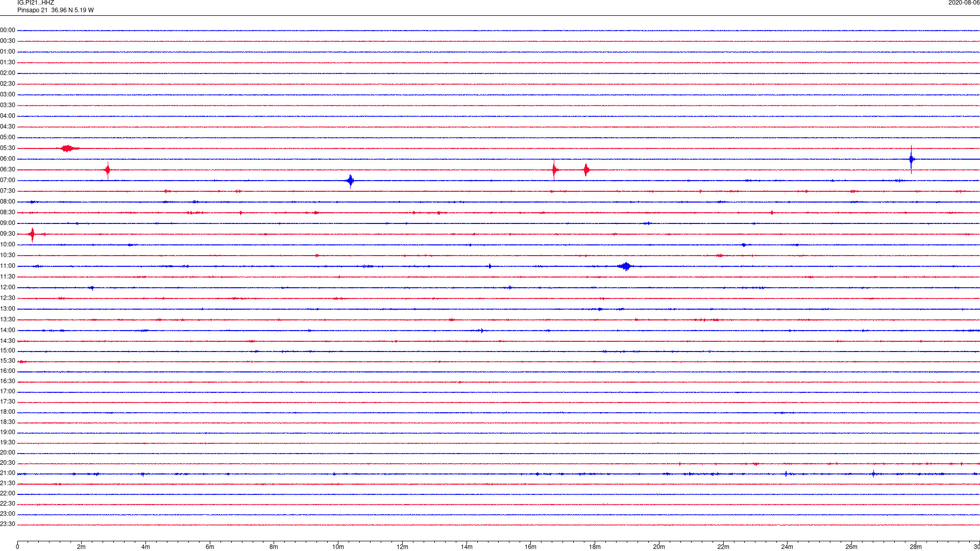Select the 06:00 trace time label
The image size is (980, 551).
pyautogui.click(x=8, y=159)
